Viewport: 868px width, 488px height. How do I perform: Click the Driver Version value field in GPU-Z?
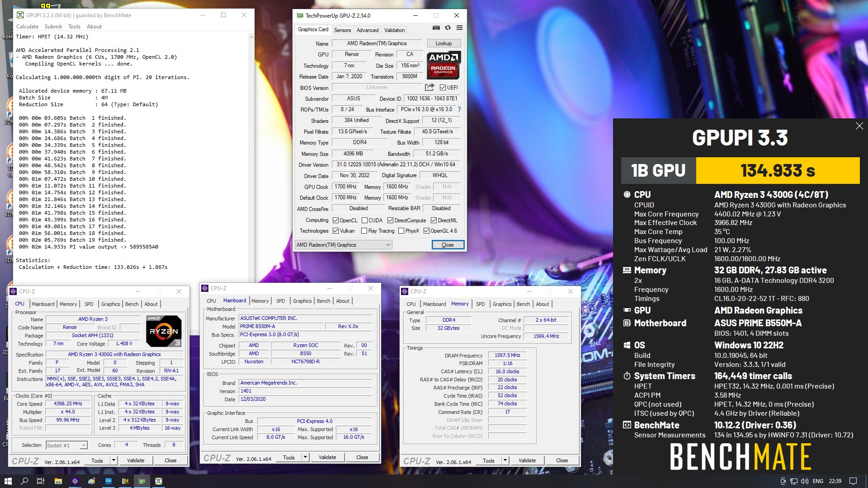click(396, 164)
